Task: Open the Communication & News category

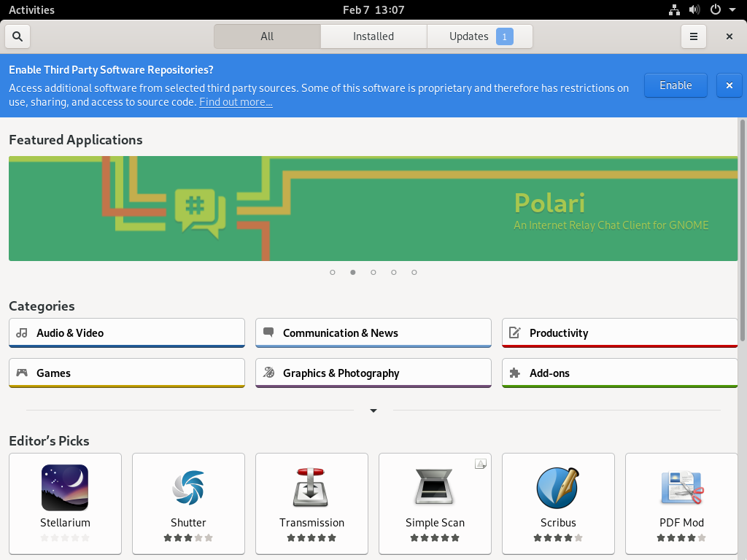Action: tap(373, 332)
